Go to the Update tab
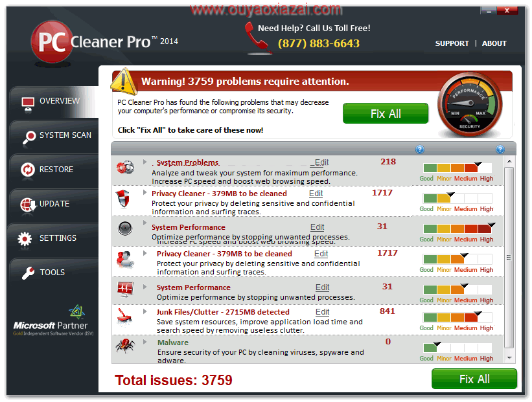The image size is (532, 402). [54, 204]
